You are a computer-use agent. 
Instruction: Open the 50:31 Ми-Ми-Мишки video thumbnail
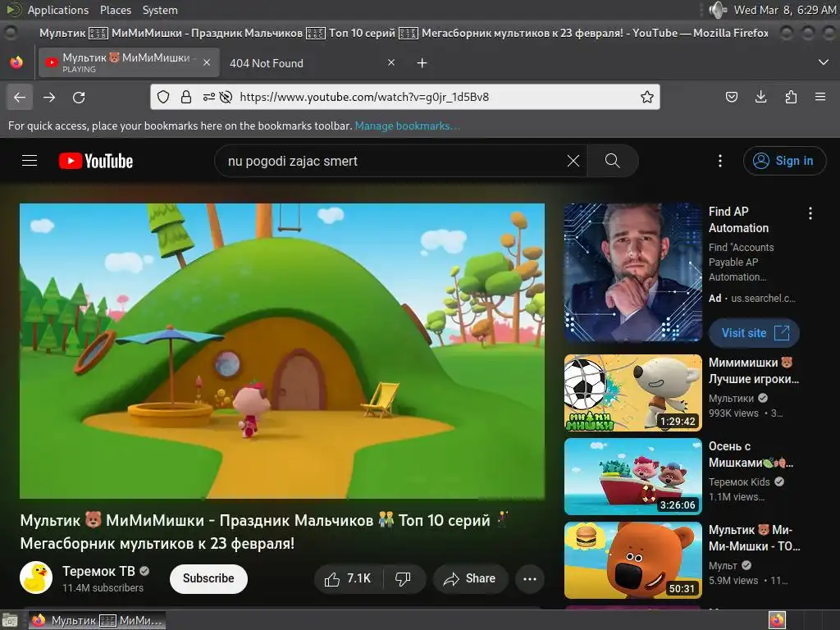[x=632, y=559]
